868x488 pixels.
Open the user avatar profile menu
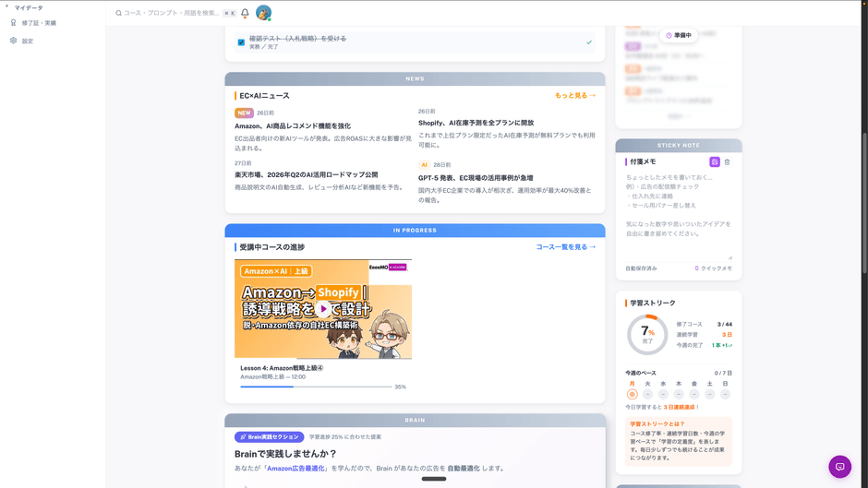point(263,13)
